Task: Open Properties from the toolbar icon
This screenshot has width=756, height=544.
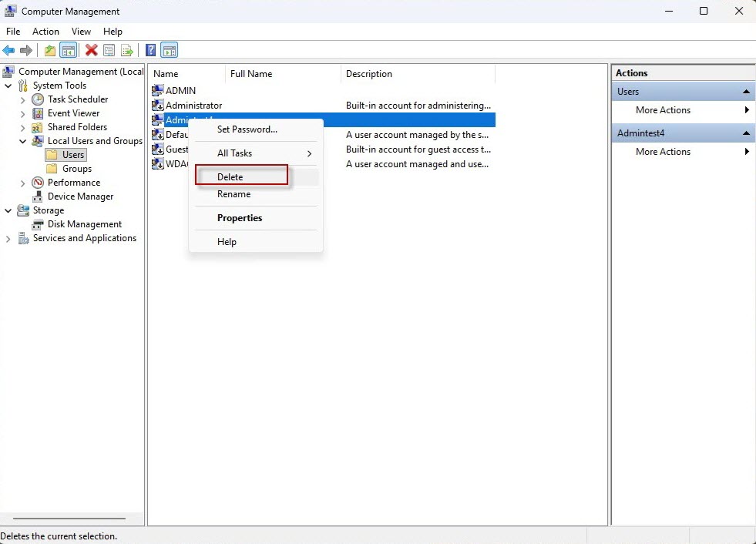Action: click(109, 50)
